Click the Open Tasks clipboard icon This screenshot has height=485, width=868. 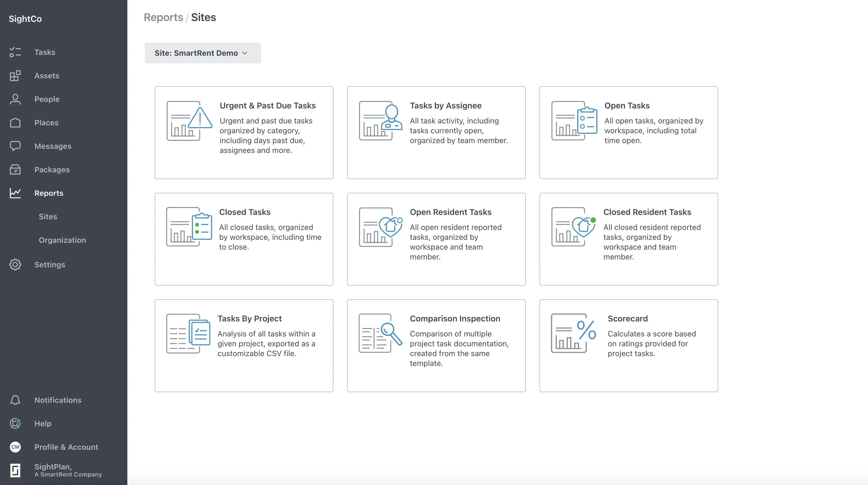574,121
